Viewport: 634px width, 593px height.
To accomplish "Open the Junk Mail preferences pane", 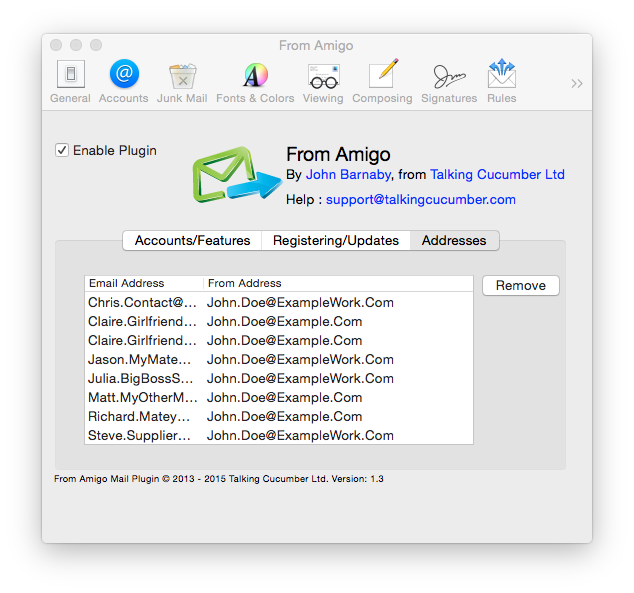I will pyautogui.click(x=182, y=82).
